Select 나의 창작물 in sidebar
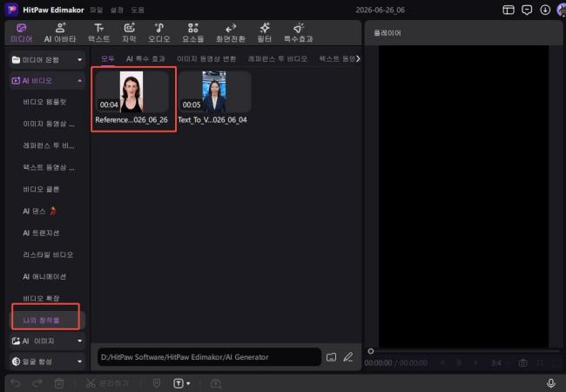Screen dimensions: 566x392 click(41, 320)
